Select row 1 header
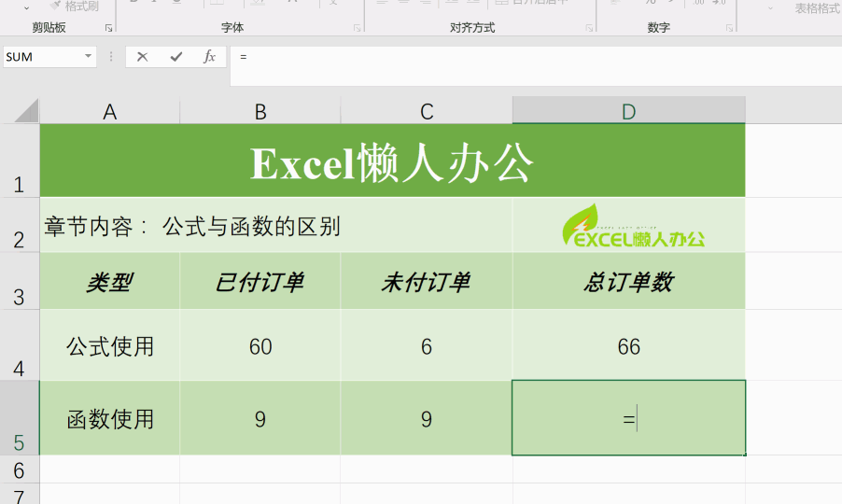 [x=20, y=161]
